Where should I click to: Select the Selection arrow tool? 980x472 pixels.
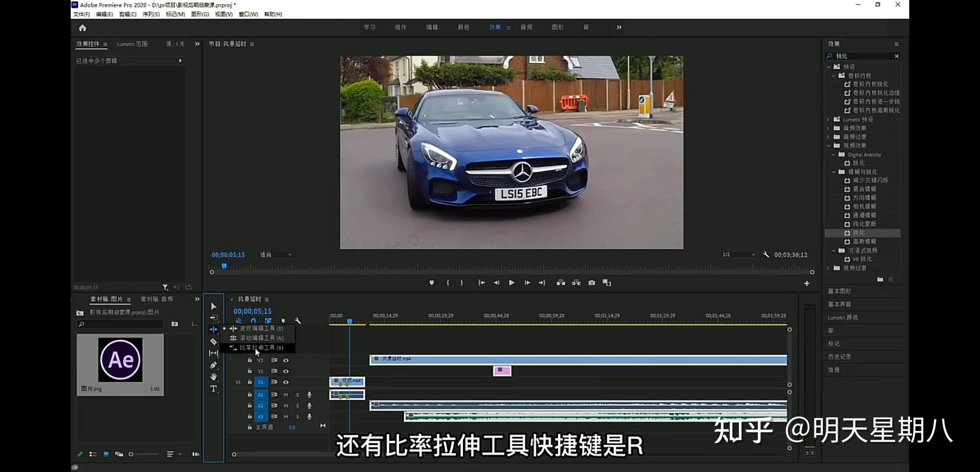coord(214,306)
